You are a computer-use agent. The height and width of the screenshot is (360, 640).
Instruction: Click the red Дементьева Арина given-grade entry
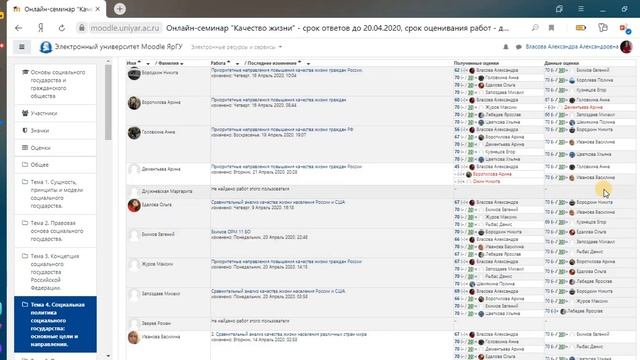point(583,107)
